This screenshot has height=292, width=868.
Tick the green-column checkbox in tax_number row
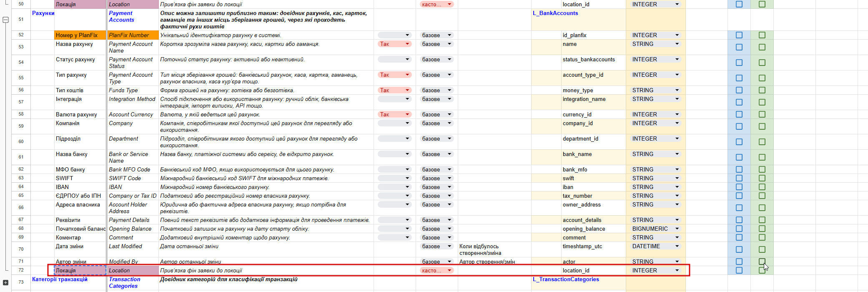tap(762, 196)
